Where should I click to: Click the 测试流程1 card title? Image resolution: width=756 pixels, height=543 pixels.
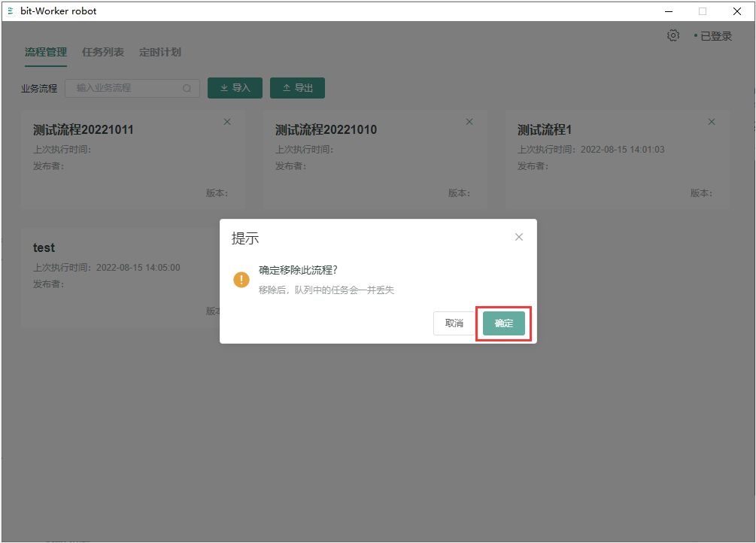point(545,130)
